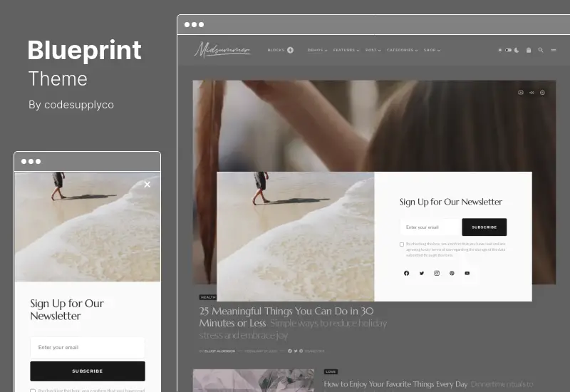Image resolution: width=570 pixels, height=392 pixels.
Task: Click the Love category tag
Action: [x=331, y=371]
